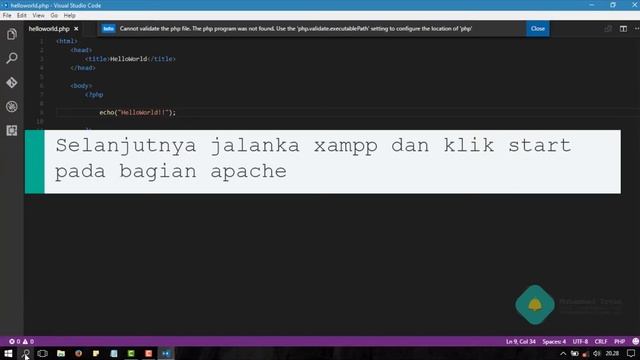Open Firefox browser from taskbar
Image resolution: width=640 pixels, height=360 pixels.
point(78,353)
